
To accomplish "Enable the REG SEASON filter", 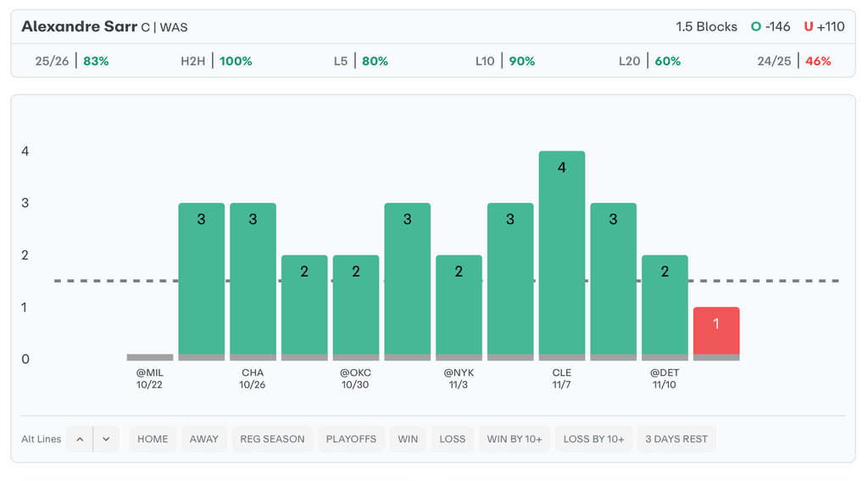I will (x=272, y=439).
